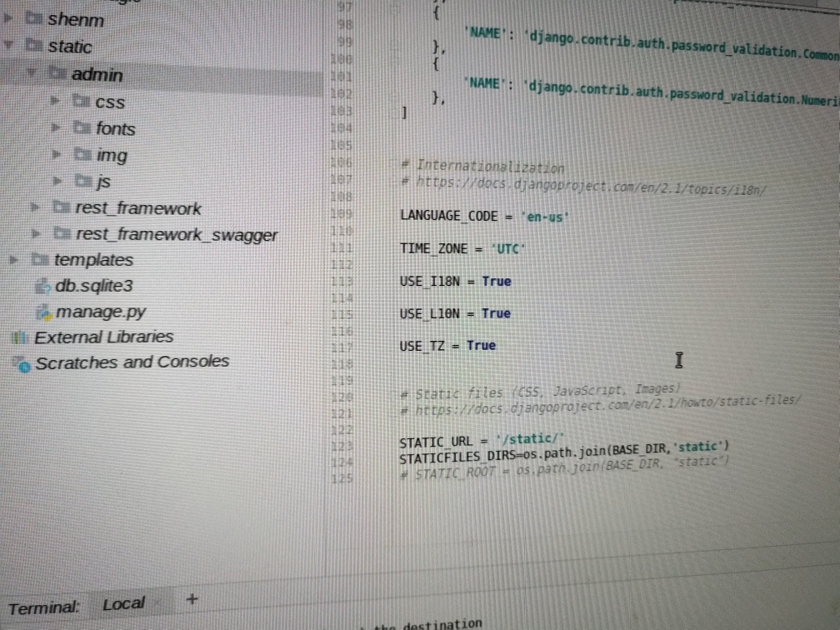840x630 pixels.
Task: Click the manage.py Python file icon
Action: pos(44,312)
